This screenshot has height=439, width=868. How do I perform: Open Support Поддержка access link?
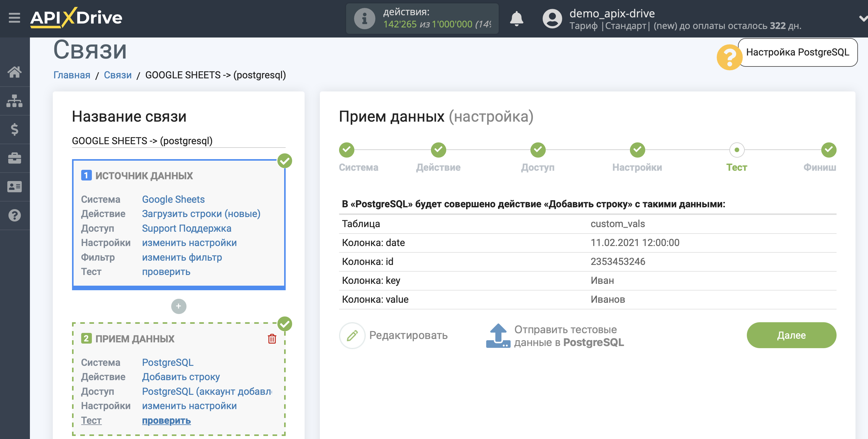[187, 228]
